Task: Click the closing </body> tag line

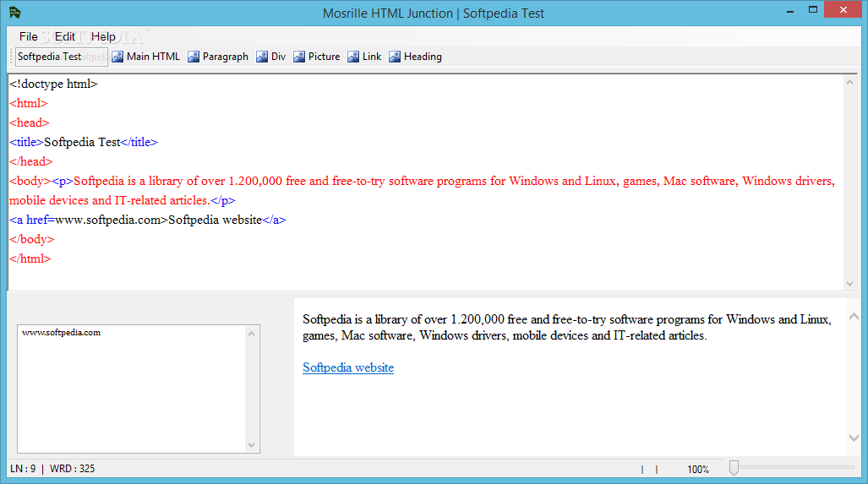Action: (x=32, y=239)
